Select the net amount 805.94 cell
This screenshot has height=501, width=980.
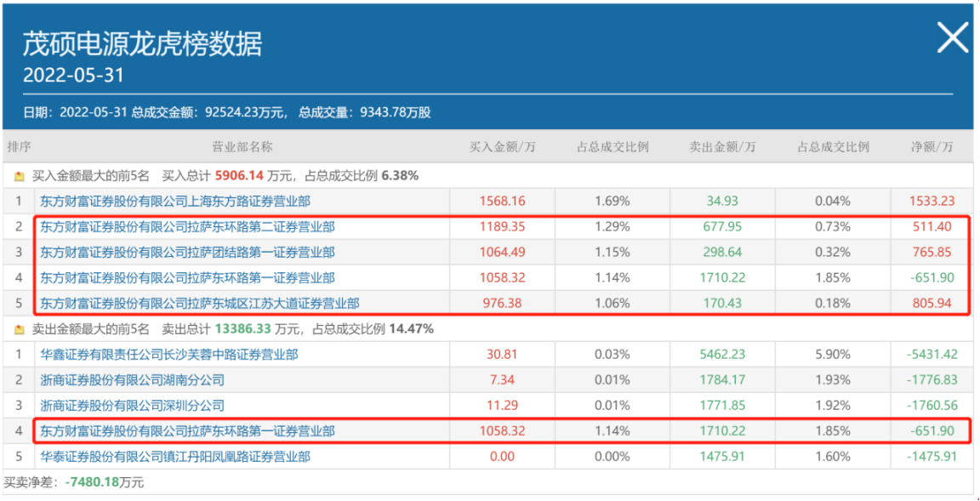[932, 304]
